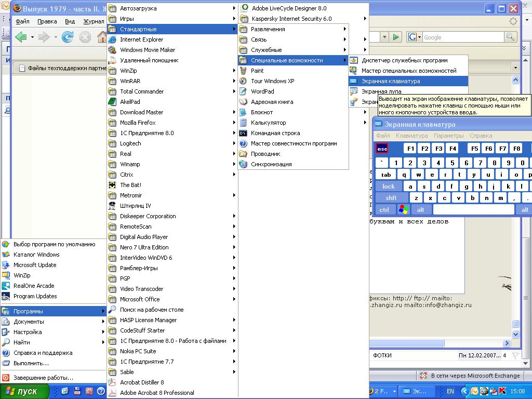Image resolution: width=532 pixels, height=399 pixels.
Task: Click the Stop loading icon in Firefox
Action: 85,37
